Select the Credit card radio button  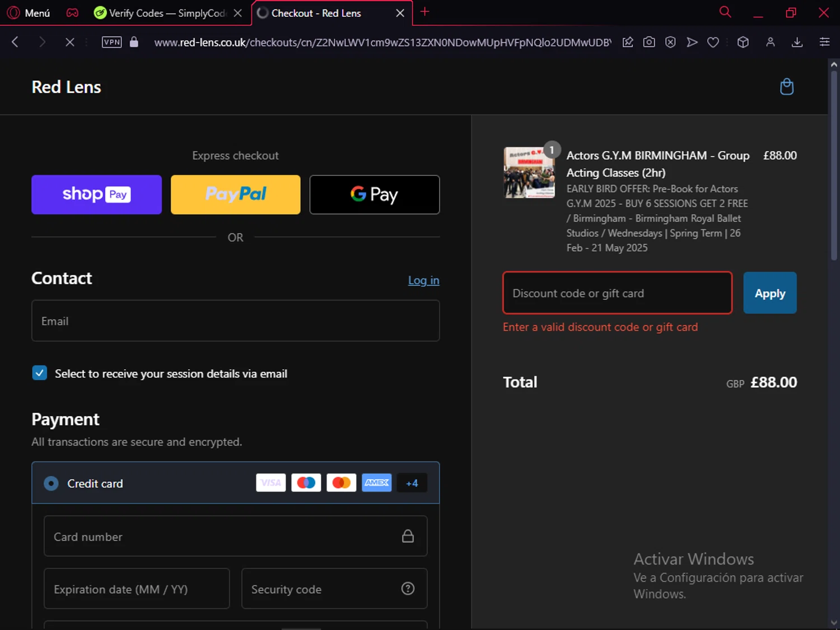point(51,483)
